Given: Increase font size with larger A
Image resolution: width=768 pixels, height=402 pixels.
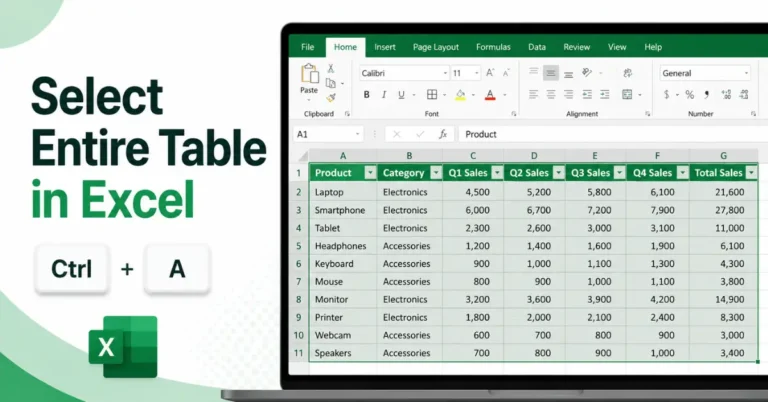Looking at the screenshot, I should tap(490, 73).
